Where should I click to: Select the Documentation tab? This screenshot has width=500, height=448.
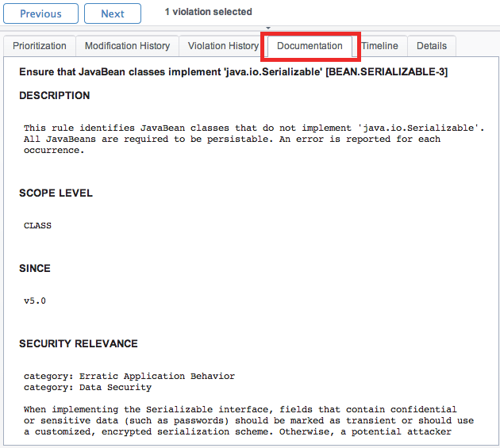(x=310, y=46)
